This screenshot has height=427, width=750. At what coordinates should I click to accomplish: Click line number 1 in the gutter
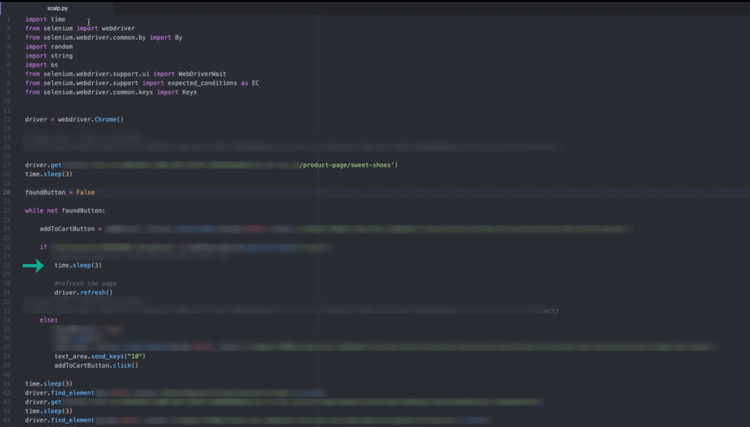tap(8, 19)
